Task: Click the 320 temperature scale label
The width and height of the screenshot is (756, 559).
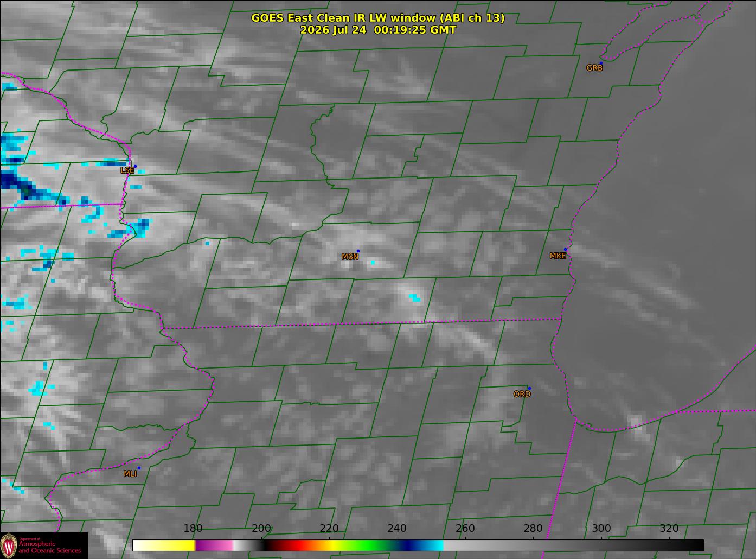Action: [x=669, y=529]
